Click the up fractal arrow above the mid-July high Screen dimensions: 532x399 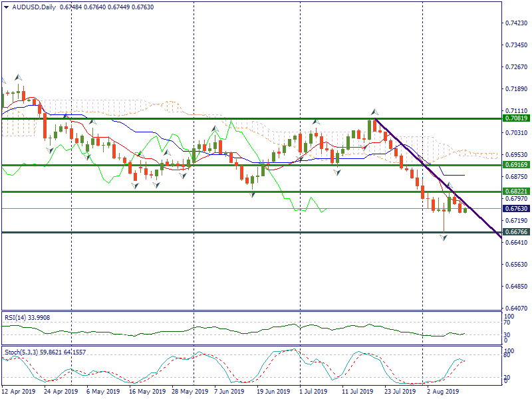point(374,112)
